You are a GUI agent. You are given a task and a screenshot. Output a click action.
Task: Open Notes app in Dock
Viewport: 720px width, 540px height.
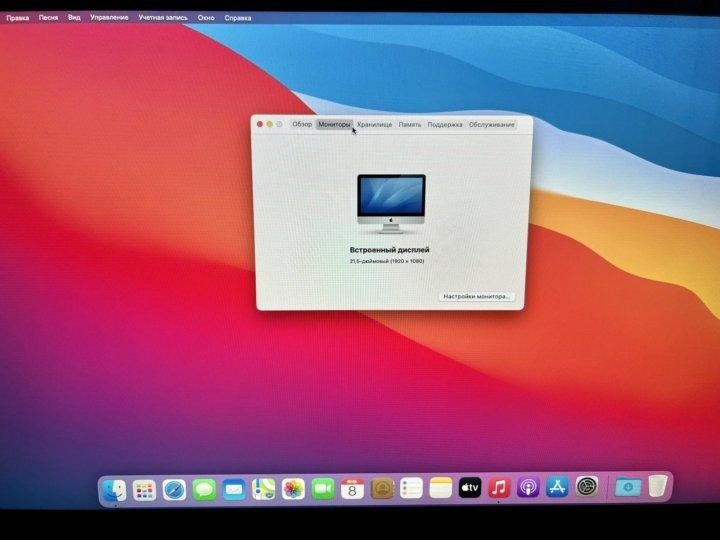click(441, 488)
